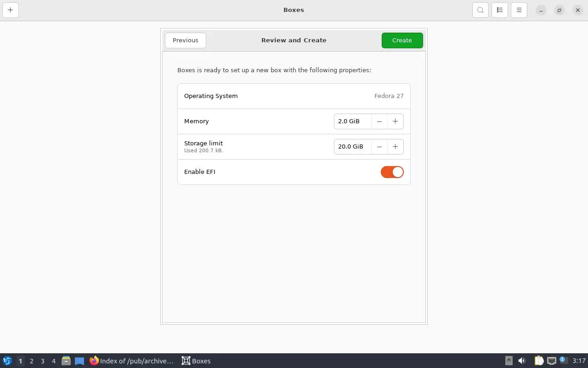This screenshot has height=368, width=588.
Task: Switch to list view icon in header
Action: coord(500,10)
